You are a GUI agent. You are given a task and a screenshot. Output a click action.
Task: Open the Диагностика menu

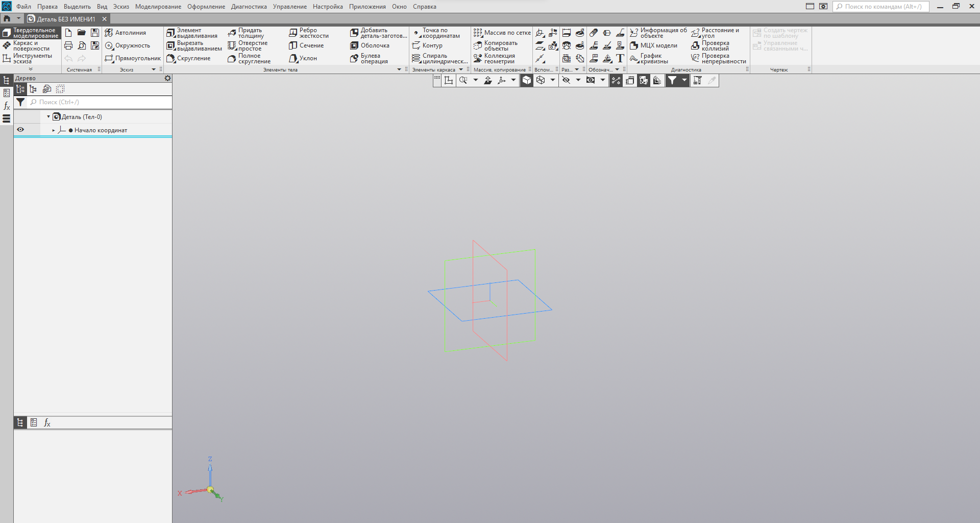click(249, 7)
